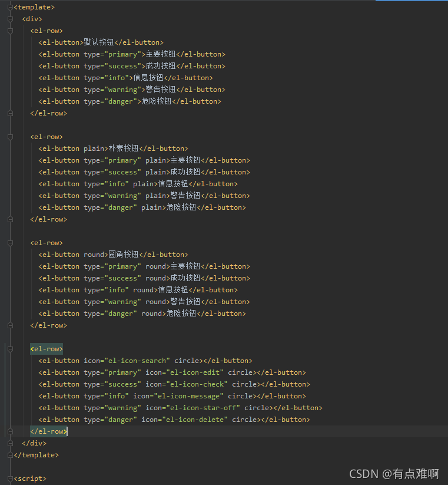This screenshot has width=448, height=485.
Task: Click the icon="el-icon-check" circle button line
Action: coord(174,384)
